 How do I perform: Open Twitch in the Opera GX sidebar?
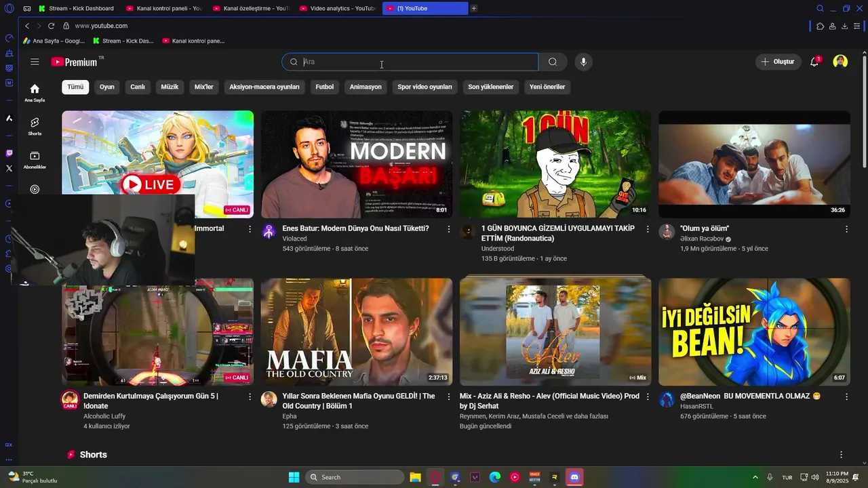9,154
